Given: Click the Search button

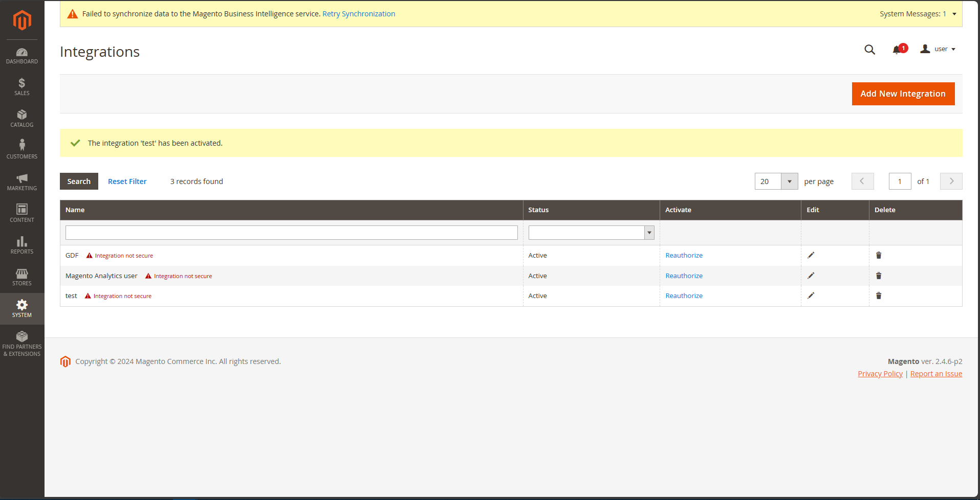Looking at the screenshot, I should coord(79,181).
